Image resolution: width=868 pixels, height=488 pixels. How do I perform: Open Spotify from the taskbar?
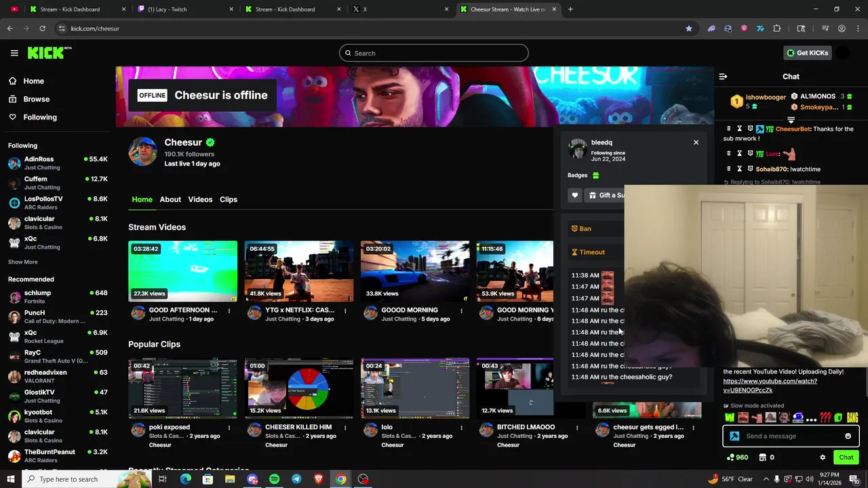[x=274, y=479]
